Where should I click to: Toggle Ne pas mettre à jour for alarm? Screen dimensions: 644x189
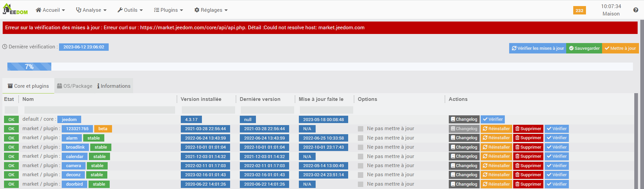(x=361, y=138)
